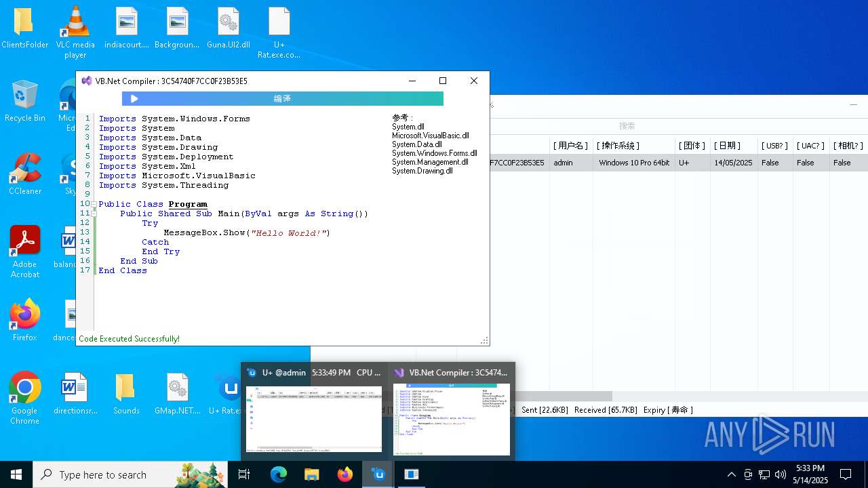Image resolution: width=868 pixels, height=488 pixels.
Task: Click the Expiry status entry
Action: pyautogui.click(x=668, y=410)
